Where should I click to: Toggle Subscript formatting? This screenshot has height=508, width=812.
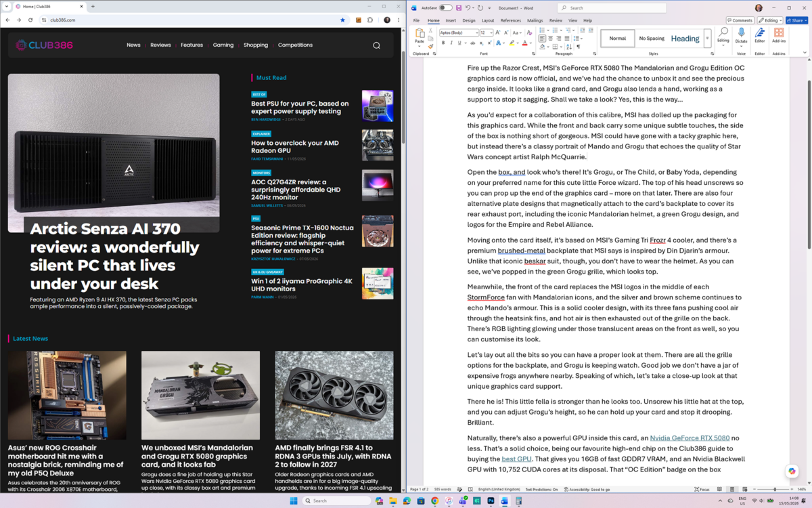click(x=481, y=43)
